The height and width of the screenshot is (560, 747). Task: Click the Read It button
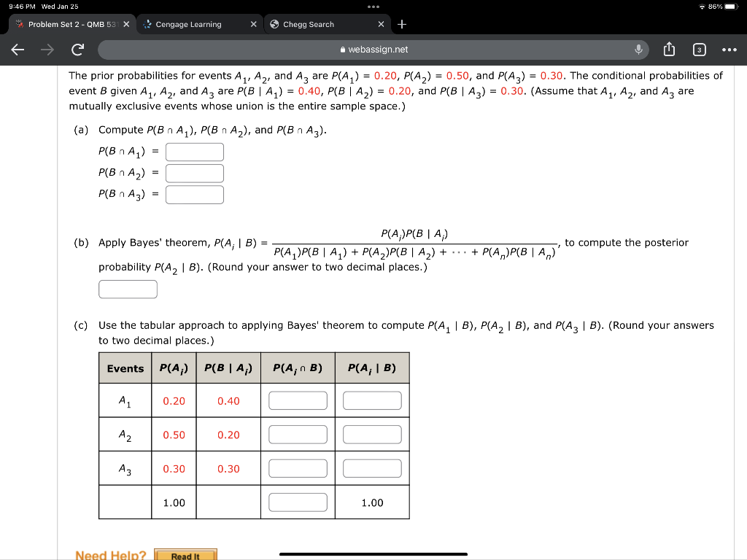point(185,555)
